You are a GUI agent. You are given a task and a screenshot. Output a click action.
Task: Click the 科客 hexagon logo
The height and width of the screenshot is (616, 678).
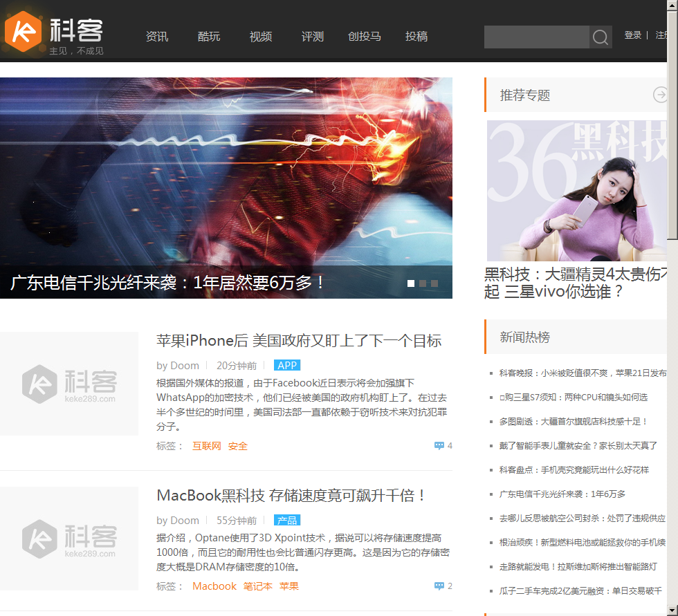tap(23, 32)
